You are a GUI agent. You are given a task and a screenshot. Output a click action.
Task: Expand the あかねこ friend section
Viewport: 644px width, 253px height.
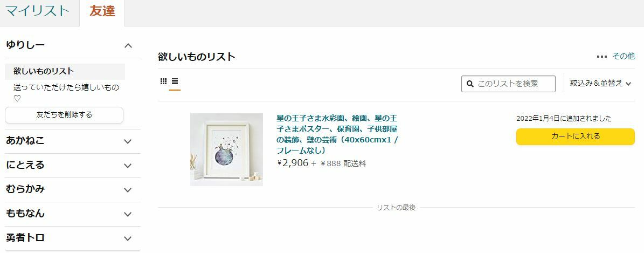[128, 141]
